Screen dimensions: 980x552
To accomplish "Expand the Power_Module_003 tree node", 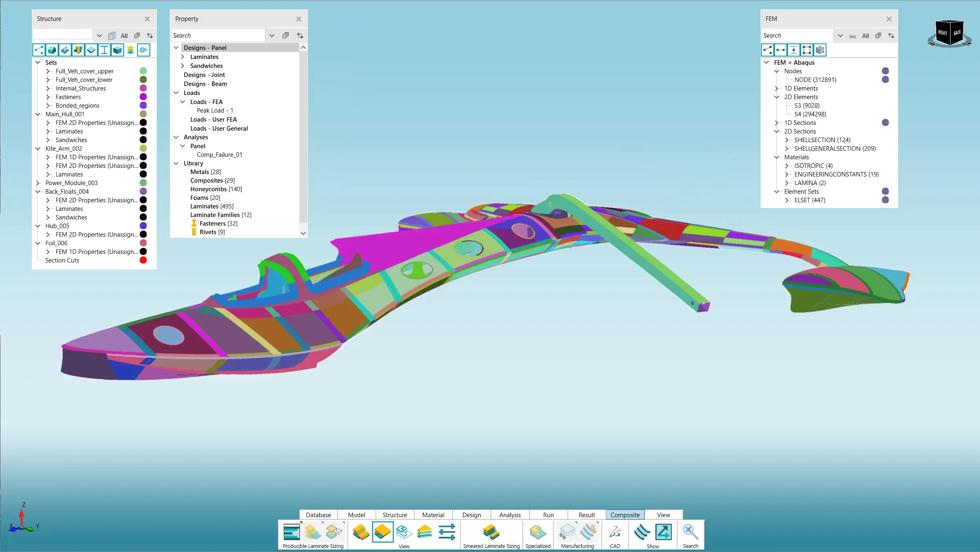I will click(x=38, y=183).
